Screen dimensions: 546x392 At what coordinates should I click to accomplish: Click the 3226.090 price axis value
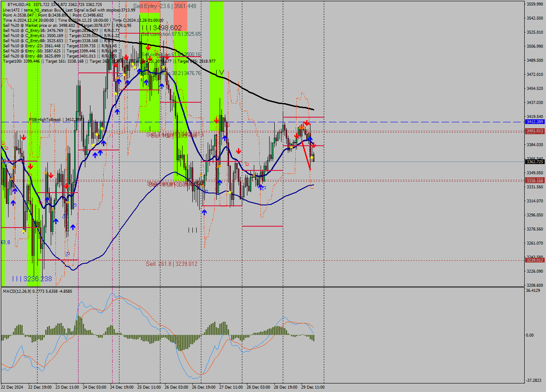(x=535, y=271)
